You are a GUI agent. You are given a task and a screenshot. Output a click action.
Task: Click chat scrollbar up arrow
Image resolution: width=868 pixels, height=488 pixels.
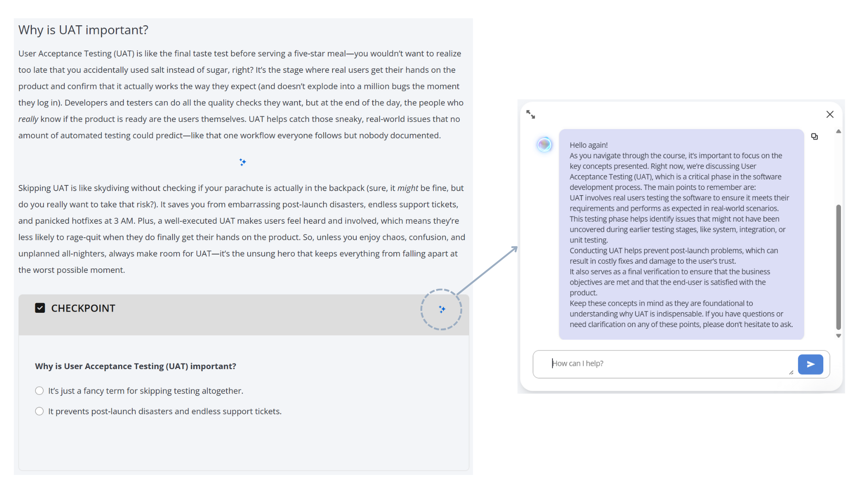pyautogui.click(x=838, y=131)
